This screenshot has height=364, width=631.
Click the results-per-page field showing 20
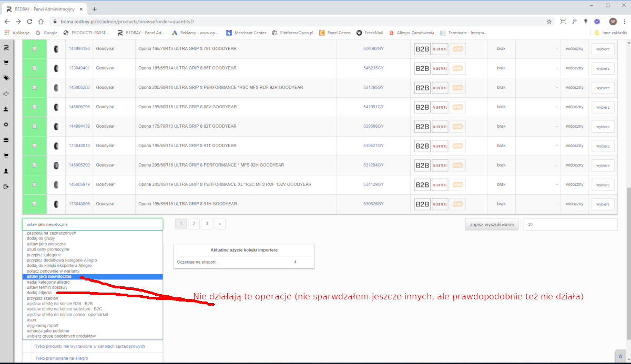coord(570,224)
